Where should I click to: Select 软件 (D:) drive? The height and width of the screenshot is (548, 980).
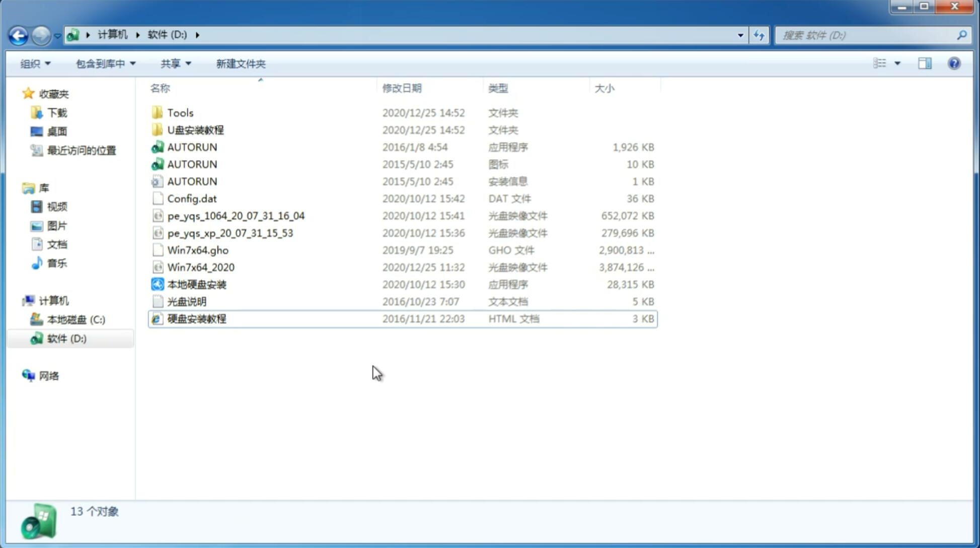tap(67, 338)
